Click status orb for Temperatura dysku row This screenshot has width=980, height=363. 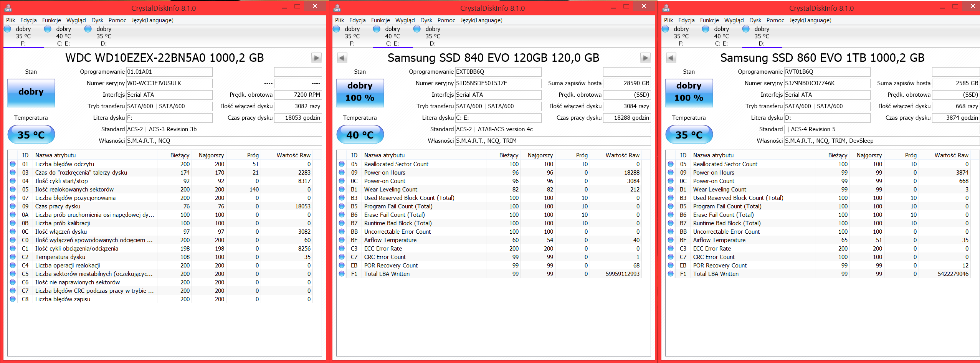[x=13, y=257]
